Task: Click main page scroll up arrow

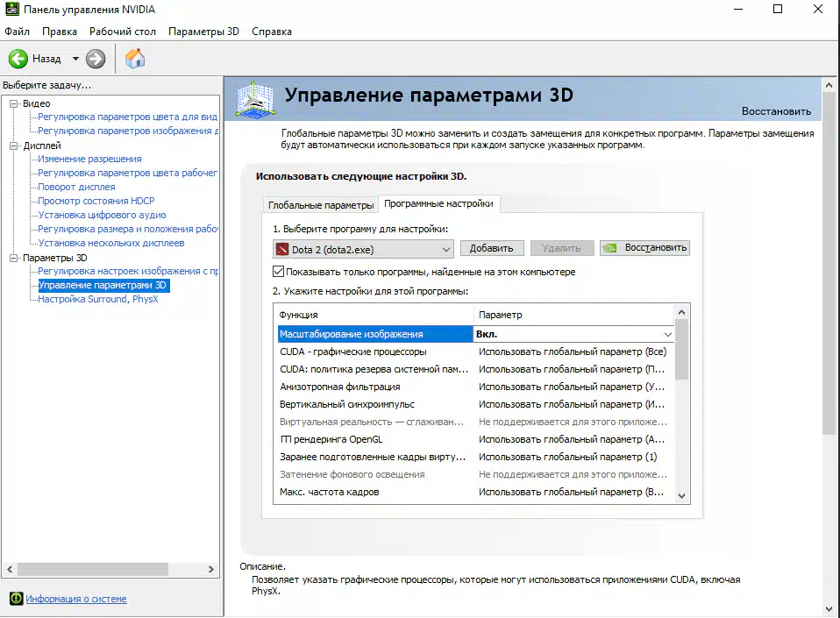Action: pyautogui.click(x=829, y=85)
